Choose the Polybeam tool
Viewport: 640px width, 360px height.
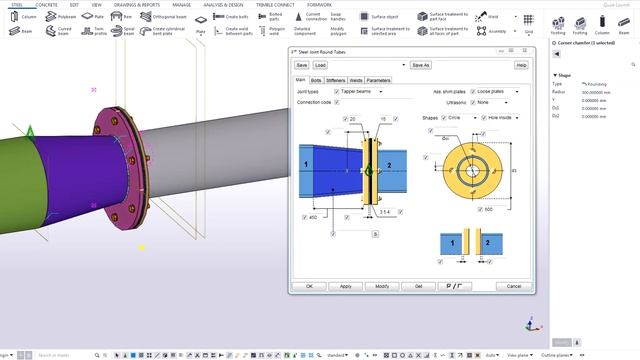coord(61,17)
